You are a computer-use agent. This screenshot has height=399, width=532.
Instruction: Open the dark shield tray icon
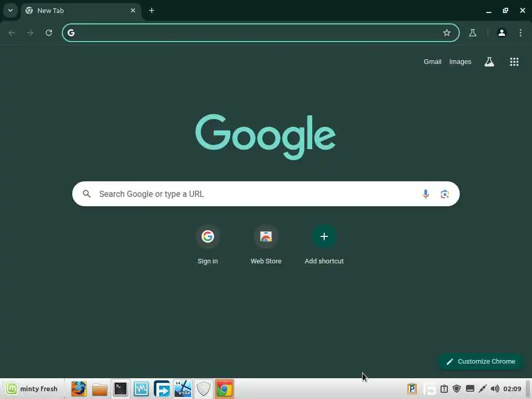[457, 389]
